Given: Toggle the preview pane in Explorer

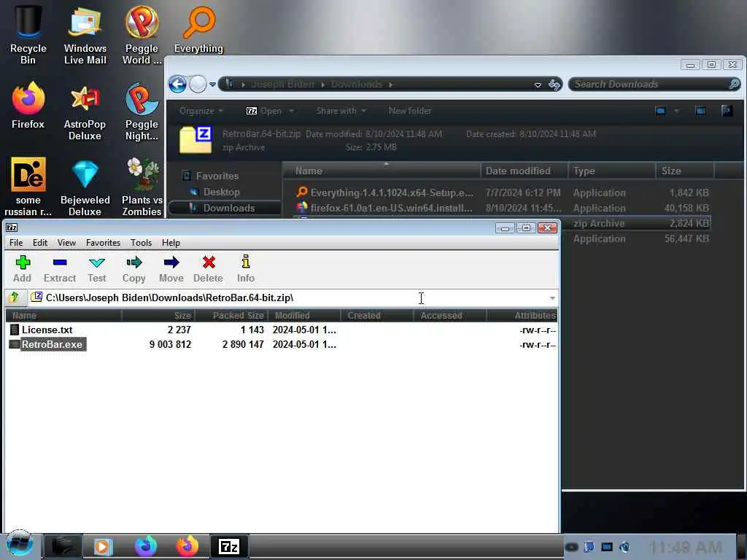Looking at the screenshot, I should pos(700,111).
